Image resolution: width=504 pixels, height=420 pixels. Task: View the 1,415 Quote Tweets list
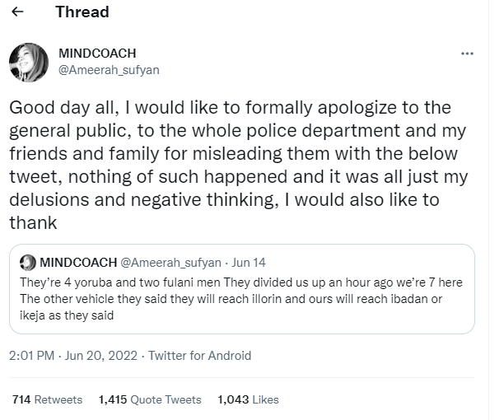(149, 399)
